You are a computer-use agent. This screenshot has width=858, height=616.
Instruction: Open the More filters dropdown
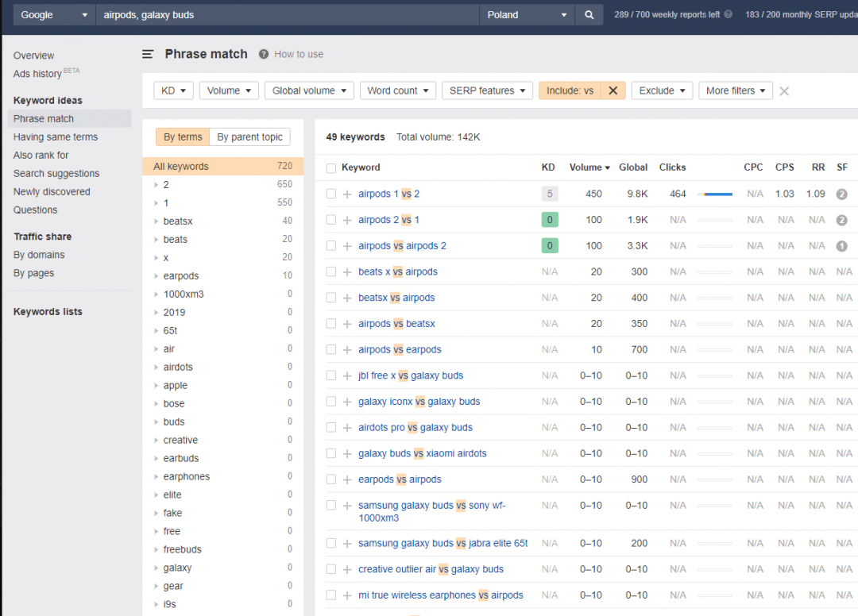click(x=735, y=90)
